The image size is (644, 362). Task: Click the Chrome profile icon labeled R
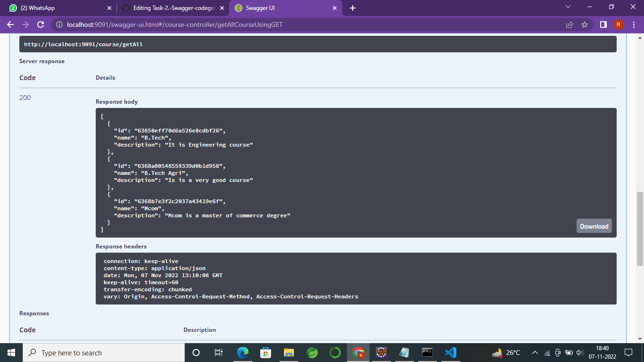tap(618, 25)
